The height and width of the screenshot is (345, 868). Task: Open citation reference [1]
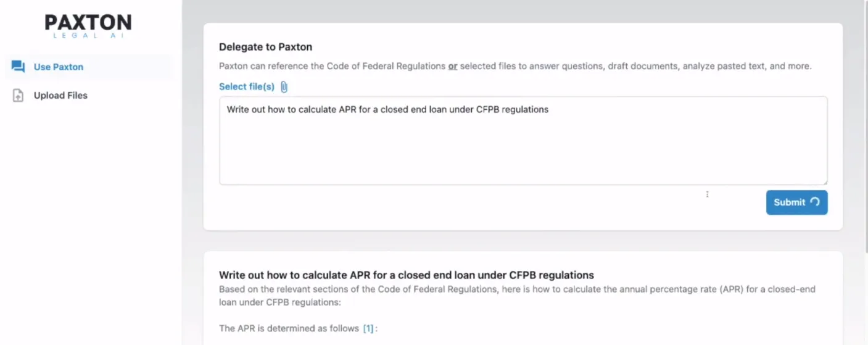point(368,328)
